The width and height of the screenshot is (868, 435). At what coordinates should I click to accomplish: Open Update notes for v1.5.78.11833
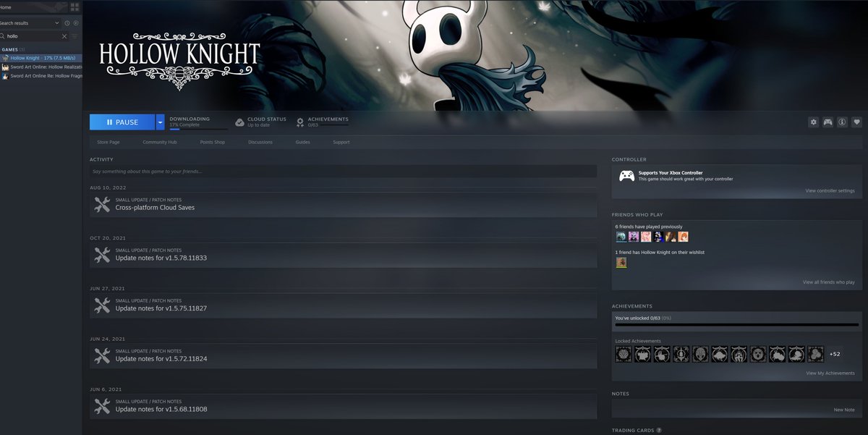point(343,255)
